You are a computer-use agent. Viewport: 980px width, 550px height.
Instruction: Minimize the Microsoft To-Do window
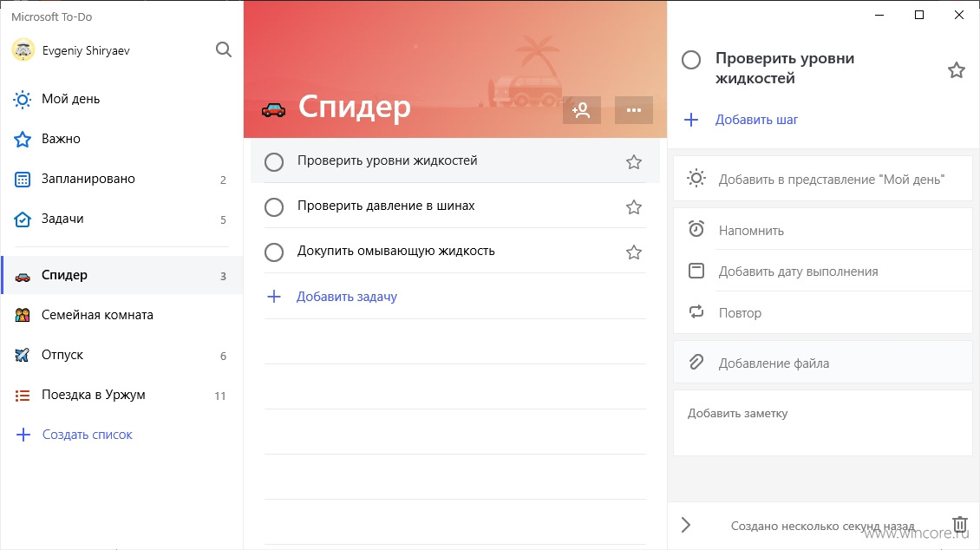879,15
